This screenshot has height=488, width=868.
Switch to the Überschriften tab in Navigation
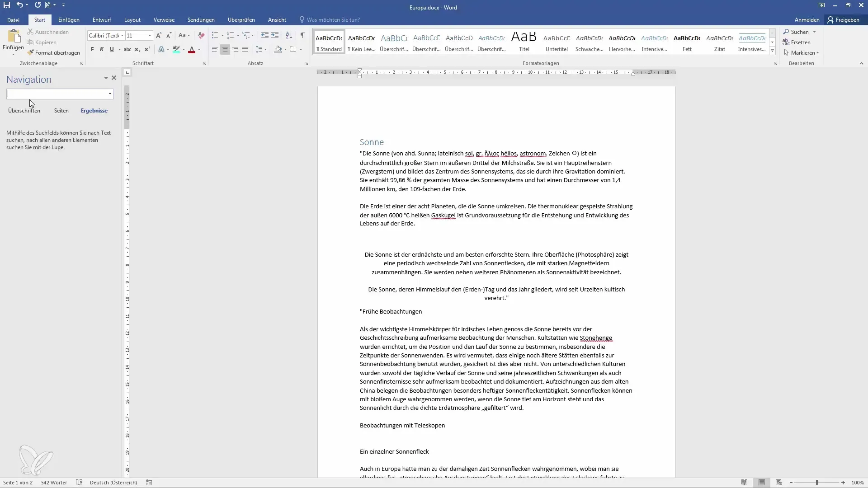click(24, 110)
